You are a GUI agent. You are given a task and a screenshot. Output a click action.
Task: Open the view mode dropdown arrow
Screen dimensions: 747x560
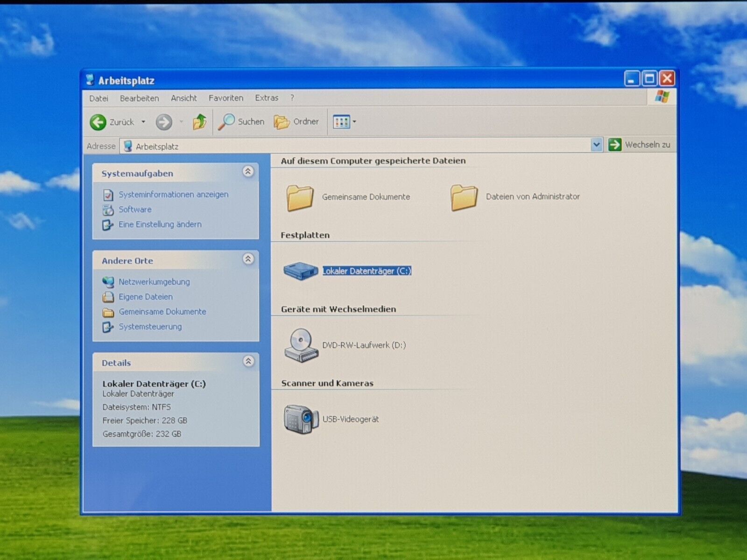(x=354, y=122)
